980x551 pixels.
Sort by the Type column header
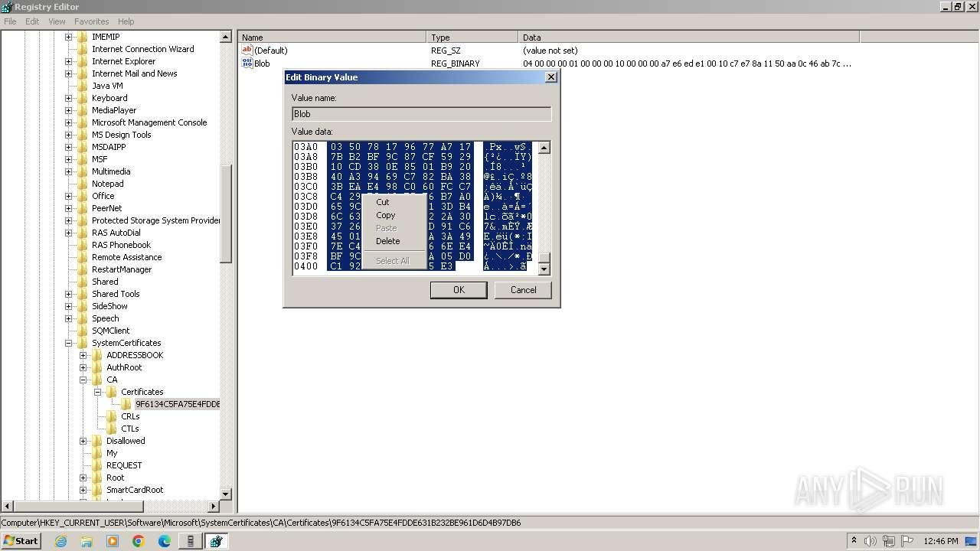(472, 37)
